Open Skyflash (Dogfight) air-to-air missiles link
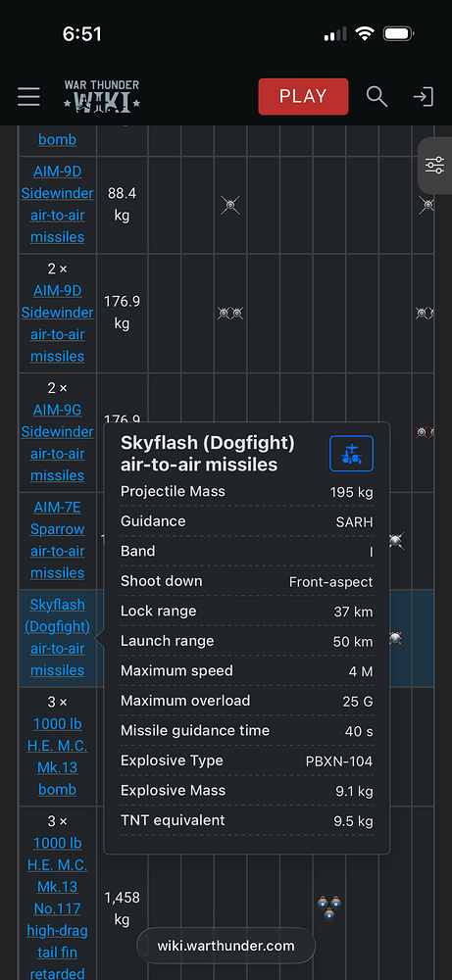Viewport: 452px width, 980px height. (58, 638)
